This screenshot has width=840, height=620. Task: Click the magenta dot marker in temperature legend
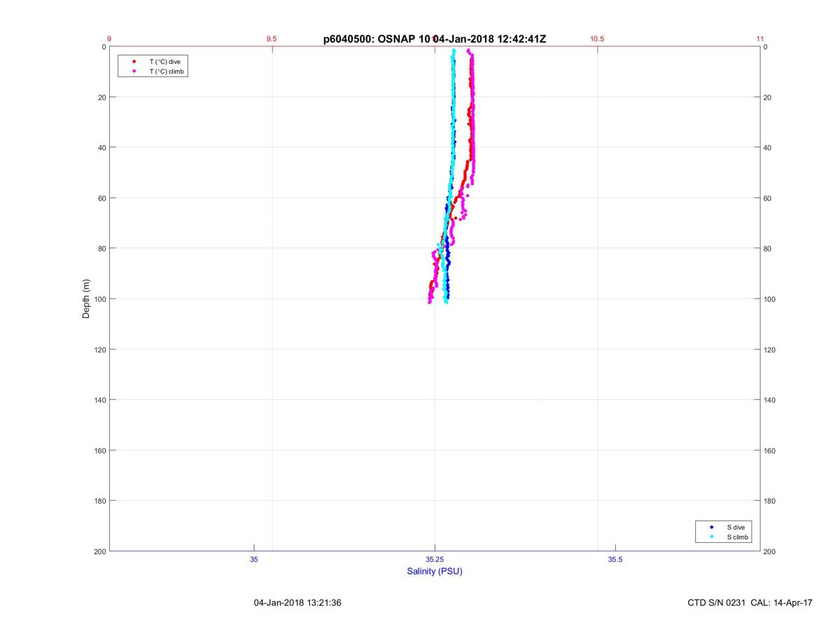coord(134,71)
